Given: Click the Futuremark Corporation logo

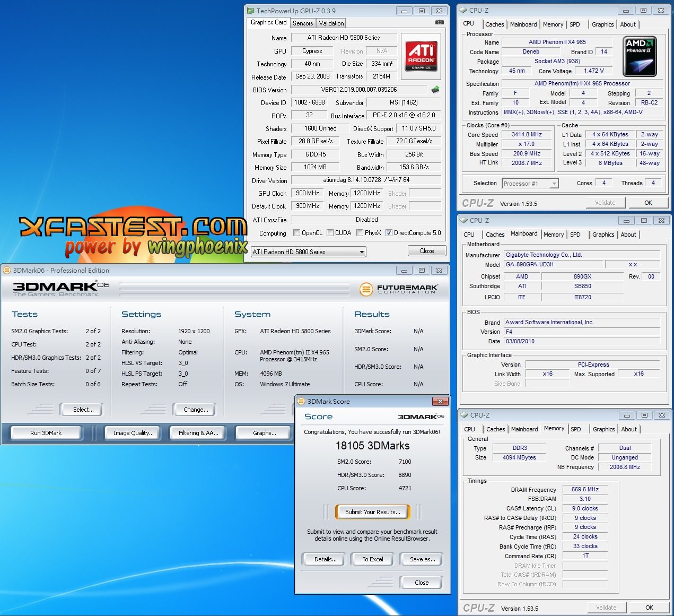Looking at the screenshot, I should coord(398,289).
